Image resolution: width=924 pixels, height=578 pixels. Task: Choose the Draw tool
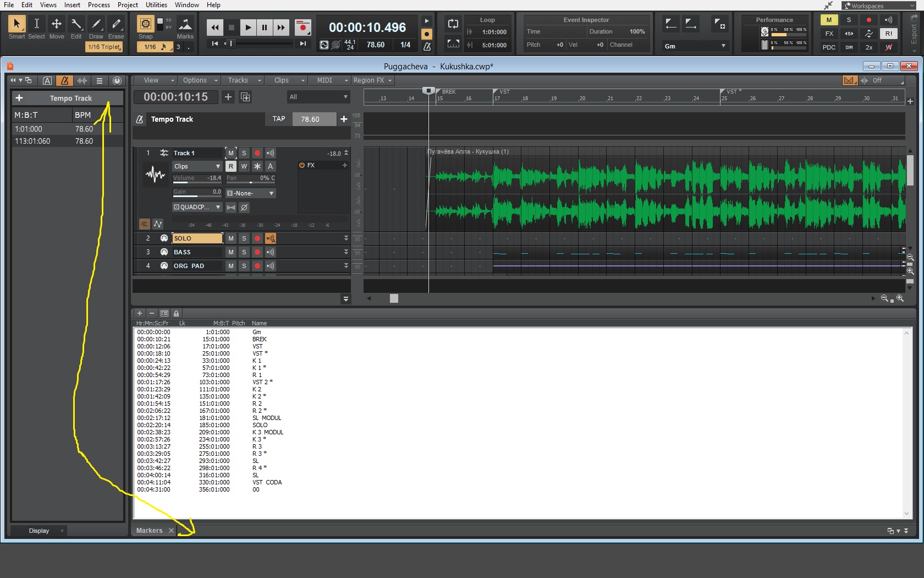pos(96,24)
